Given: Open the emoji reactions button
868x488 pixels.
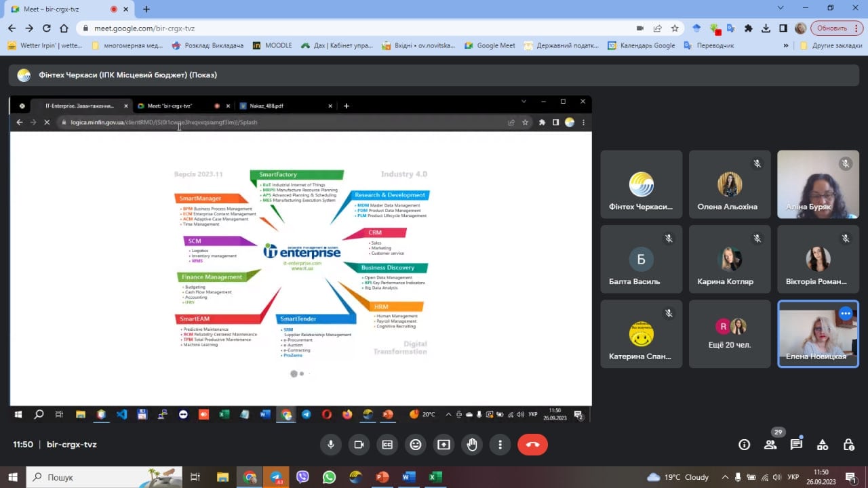Looking at the screenshot, I should point(416,445).
